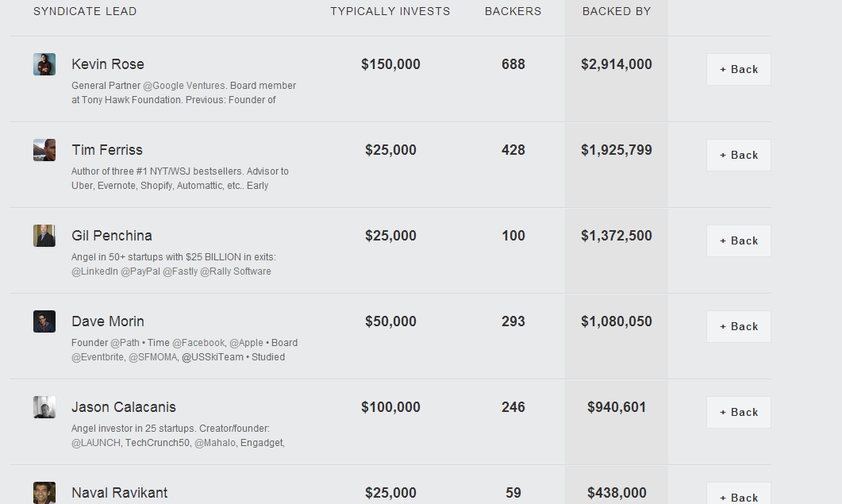Click Dave Morin's profile avatar
The height and width of the screenshot is (504, 842).
coord(44,321)
